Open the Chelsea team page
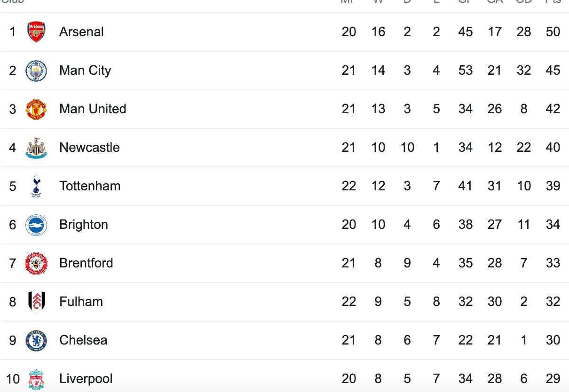Image resolution: width=569 pixels, height=392 pixels. click(x=83, y=340)
